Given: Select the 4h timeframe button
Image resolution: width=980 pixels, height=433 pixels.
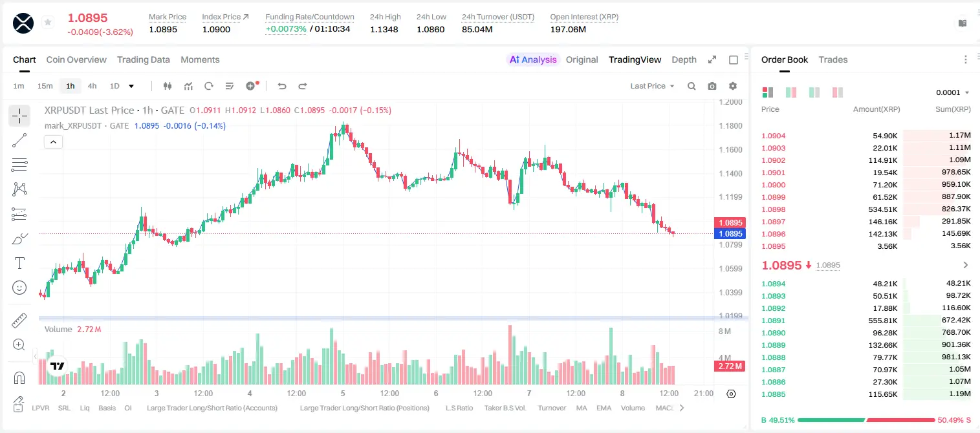Looking at the screenshot, I should [x=93, y=86].
